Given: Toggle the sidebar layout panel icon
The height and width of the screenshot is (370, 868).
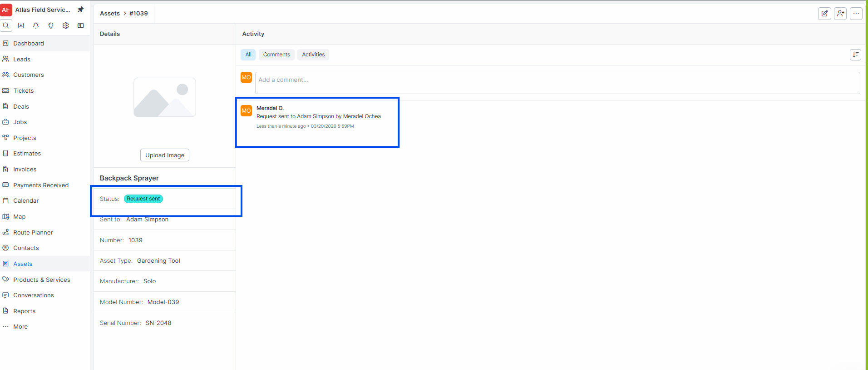Looking at the screenshot, I should [x=81, y=25].
